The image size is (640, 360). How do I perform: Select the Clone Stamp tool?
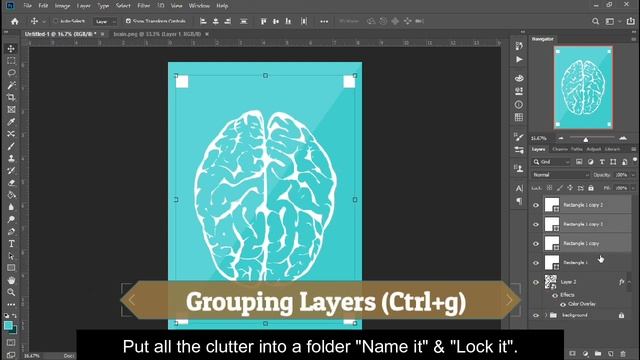[x=11, y=158]
